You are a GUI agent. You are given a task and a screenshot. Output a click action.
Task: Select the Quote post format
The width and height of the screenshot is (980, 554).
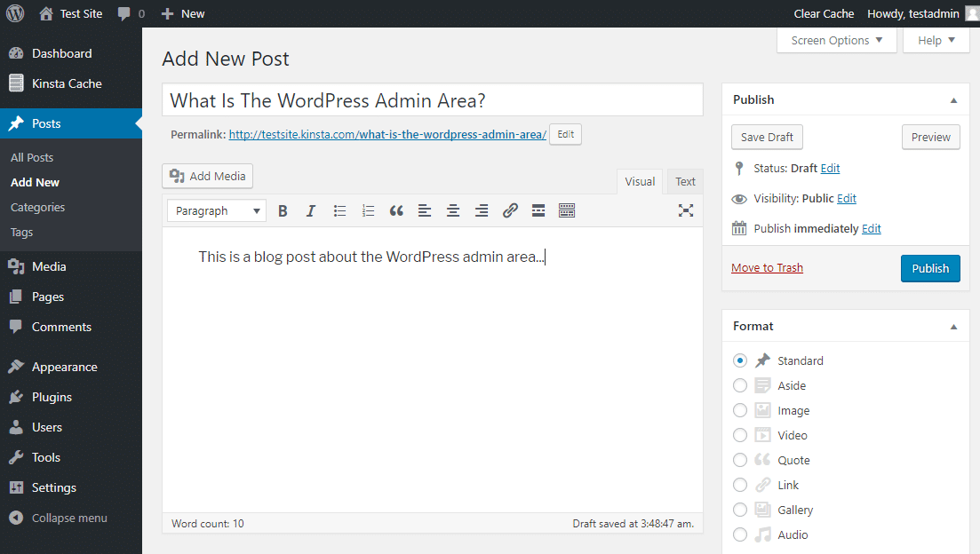point(740,460)
